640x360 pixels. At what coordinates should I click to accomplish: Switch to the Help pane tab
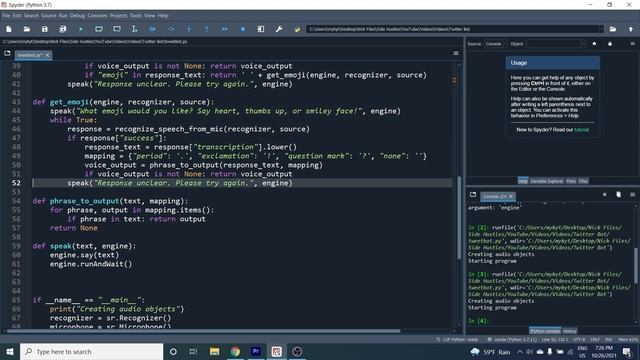click(x=522, y=181)
